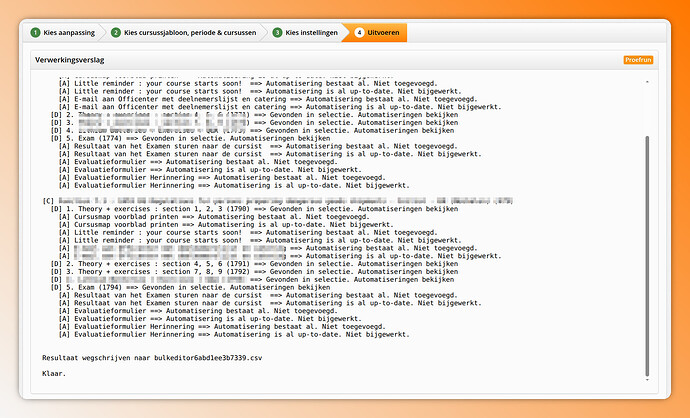
Task: Click 'Resultaat van het Examen ... Niet bijgewerkt.' under Exam (1794)
Action: pyautogui.click(x=270, y=303)
